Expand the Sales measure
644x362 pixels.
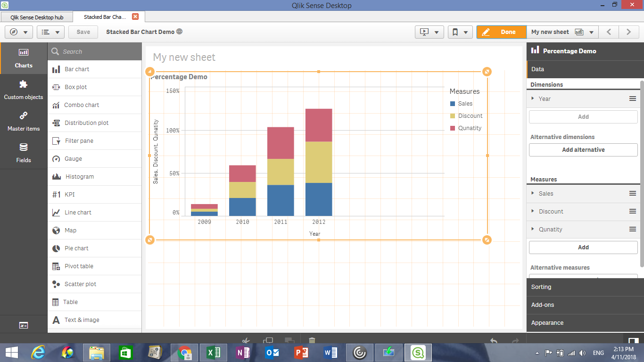[x=533, y=193]
